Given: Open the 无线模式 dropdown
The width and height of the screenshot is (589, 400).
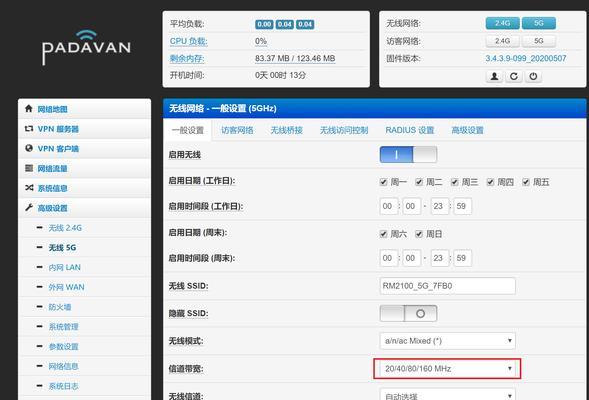Looking at the screenshot, I should pyautogui.click(x=447, y=341).
